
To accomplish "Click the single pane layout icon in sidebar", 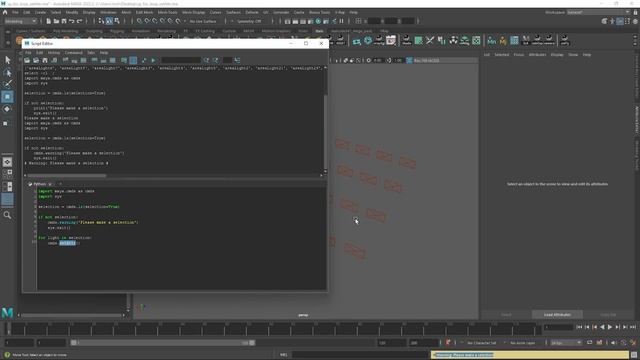I will pyautogui.click(x=7, y=162).
